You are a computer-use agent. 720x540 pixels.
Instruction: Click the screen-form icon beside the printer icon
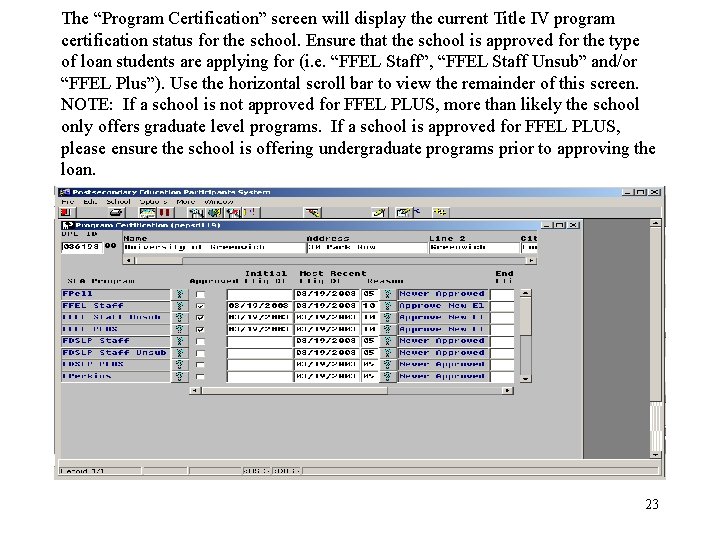click(x=147, y=213)
